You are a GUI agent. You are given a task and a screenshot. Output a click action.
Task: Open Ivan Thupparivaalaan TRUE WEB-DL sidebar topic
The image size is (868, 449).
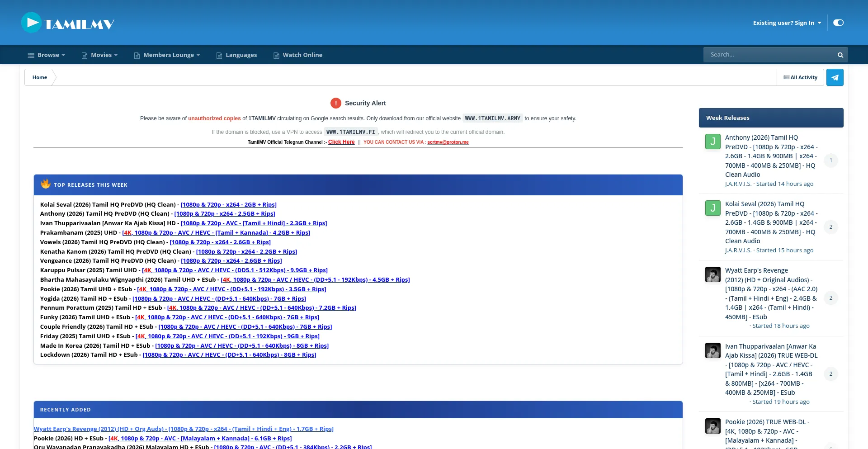pos(771,369)
